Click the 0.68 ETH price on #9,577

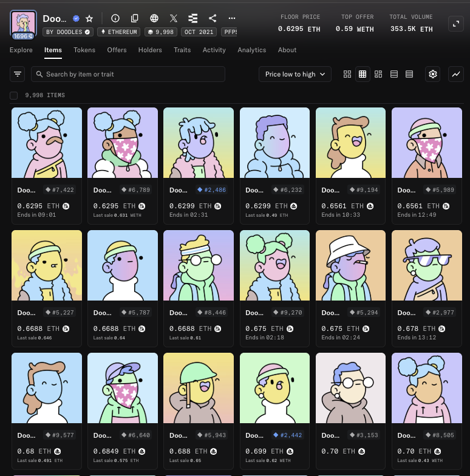point(34,452)
